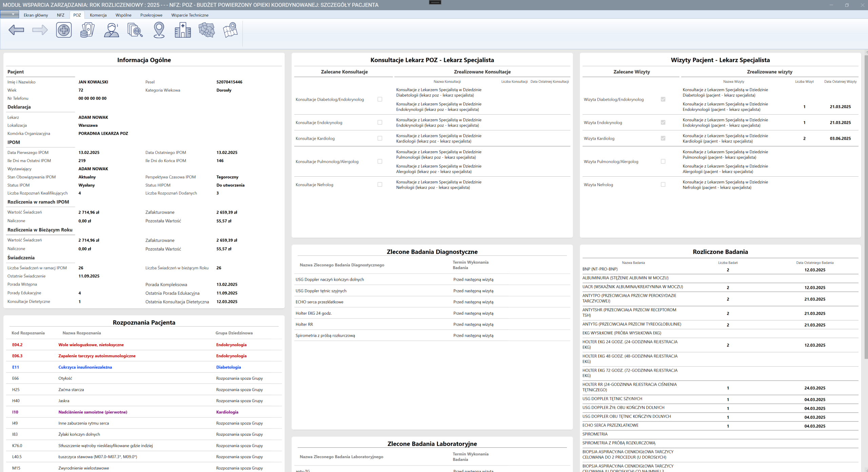Open the Wsparcie Techniczne tab
The height and width of the screenshot is (472, 868).
(x=190, y=15)
